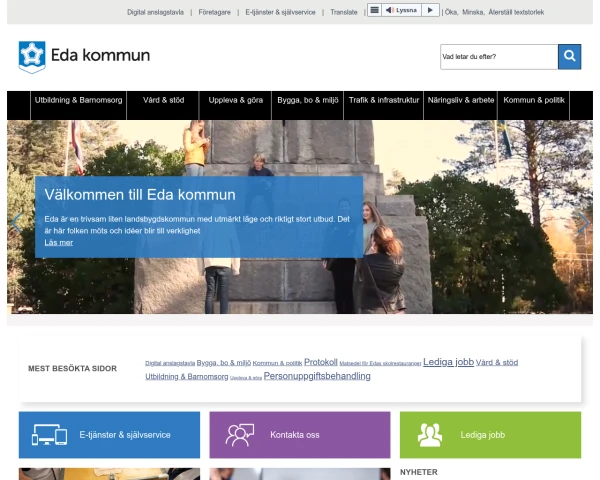Viewport: 600px width, 480px height.
Task: Click the devices icon on E-tjänster tile
Action: point(49,435)
